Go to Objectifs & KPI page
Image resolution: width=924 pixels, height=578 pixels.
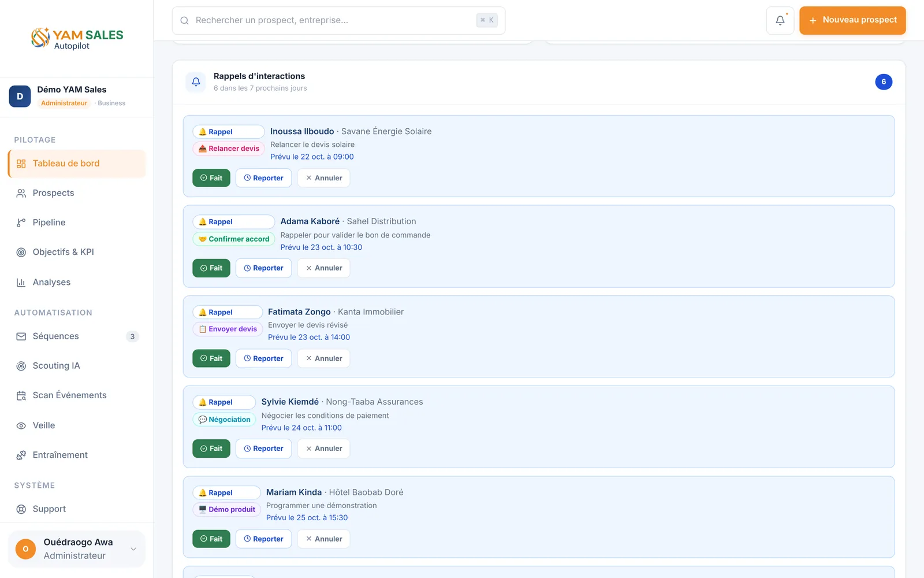[x=77, y=252]
